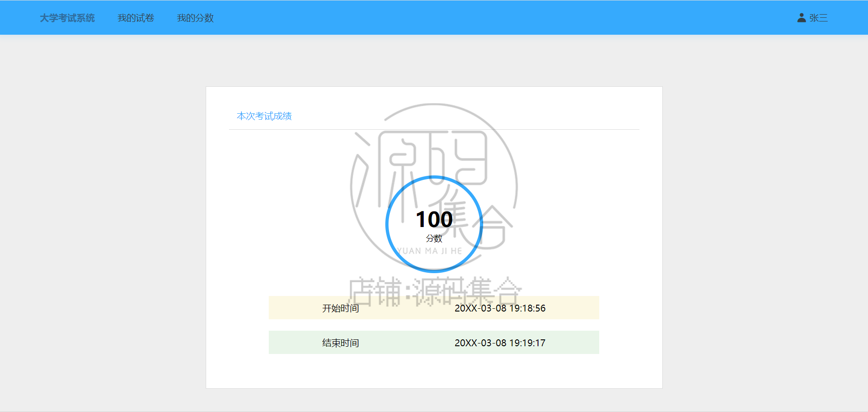Screen dimensions: 868x412
Task: Click the end time 20XX-03-08 19:19:17
Action: click(x=500, y=343)
